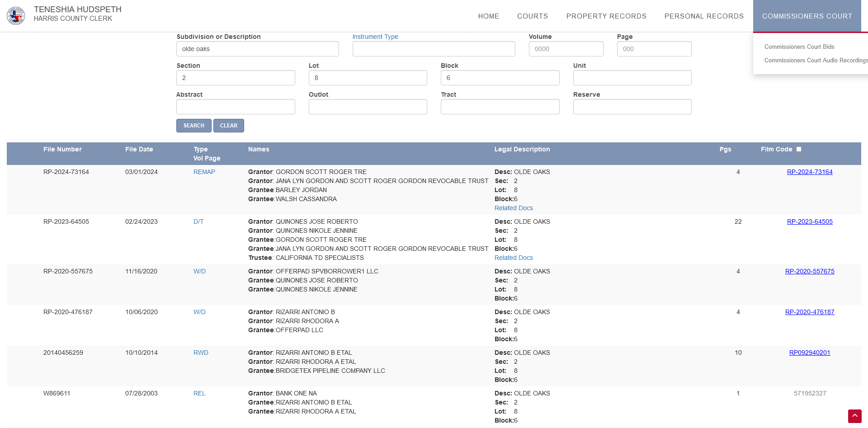The image size is (868, 428).
Task: Click page count 22 in D/T row
Action: tap(738, 221)
